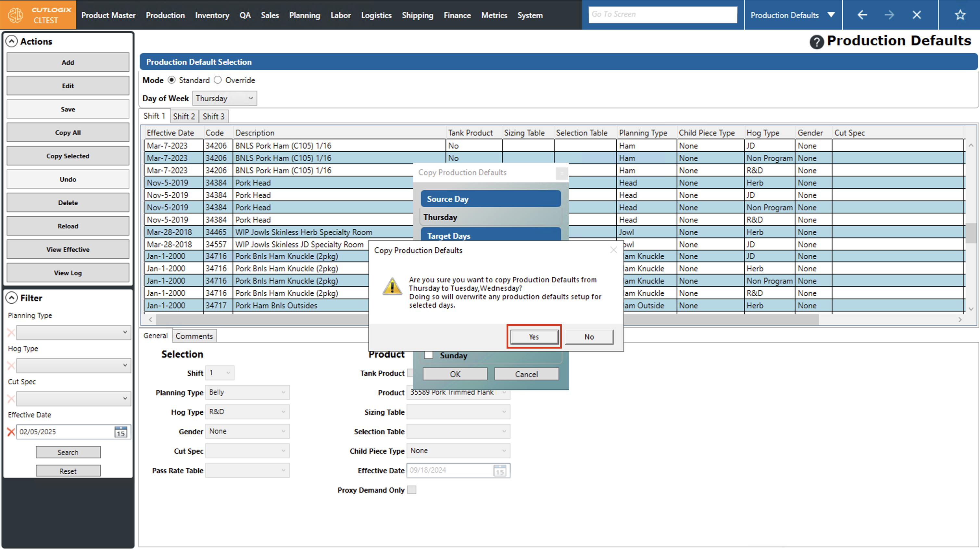Clear the Effective Date filter red X
This screenshot has height=549, width=980.
coord(11,432)
